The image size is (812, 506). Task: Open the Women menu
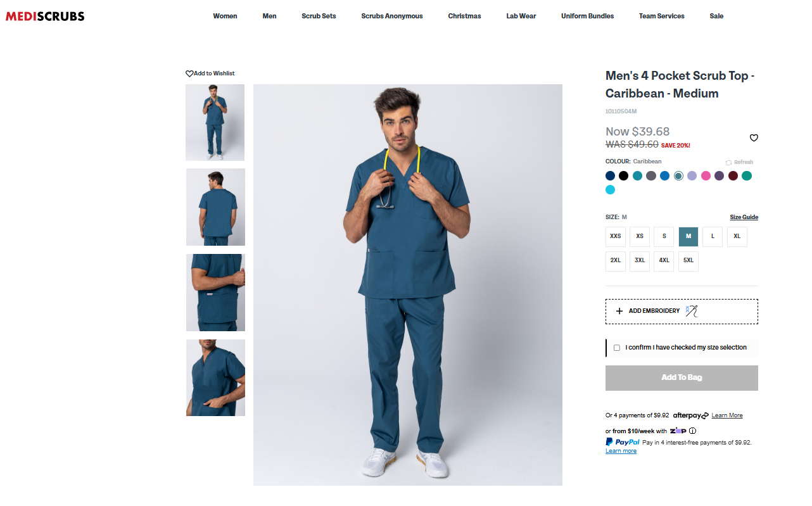click(x=225, y=16)
